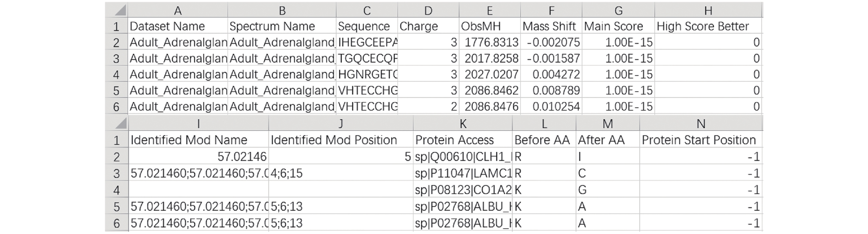Select cell containing 1776.8313

click(490, 42)
